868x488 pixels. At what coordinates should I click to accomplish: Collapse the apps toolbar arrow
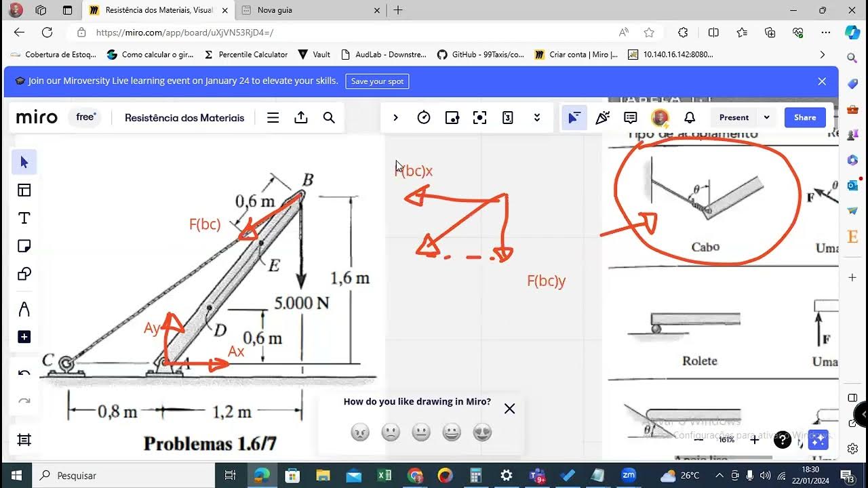[x=395, y=118]
